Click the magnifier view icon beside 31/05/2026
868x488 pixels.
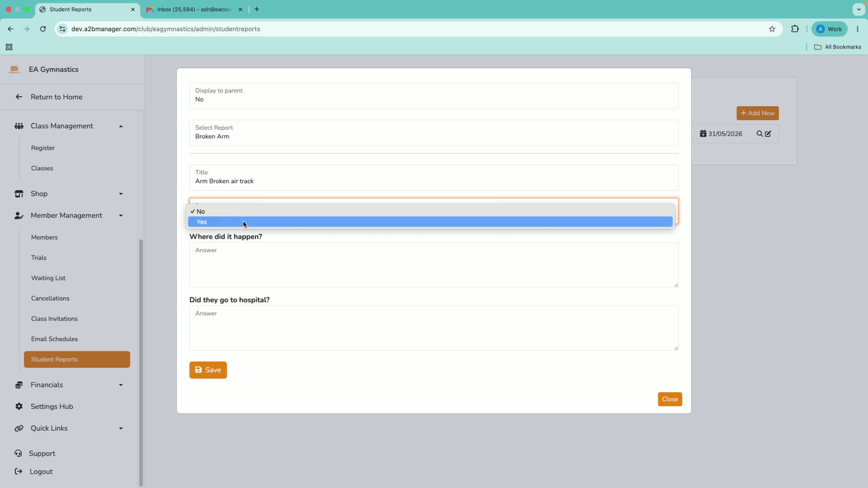click(759, 134)
